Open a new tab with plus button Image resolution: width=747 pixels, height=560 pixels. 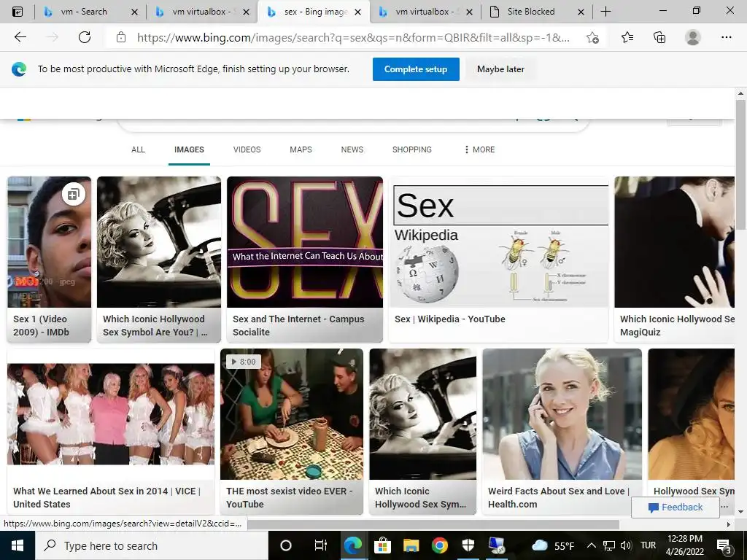(605, 12)
